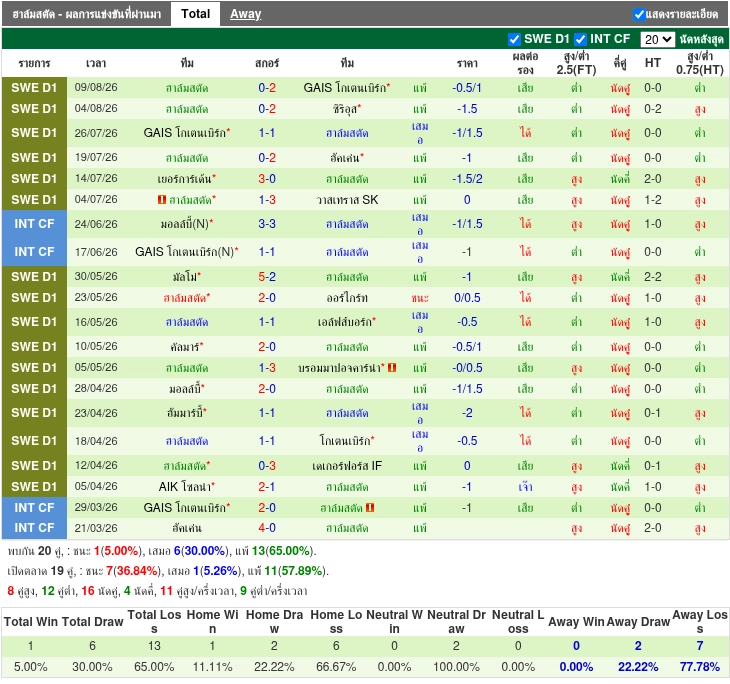Click 77.78% under Away Loss

coord(700,667)
